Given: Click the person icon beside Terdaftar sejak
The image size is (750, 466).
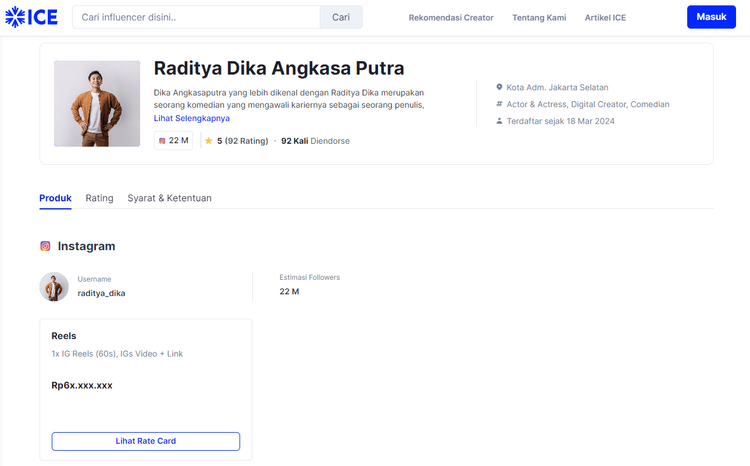Looking at the screenshot, I should (499, 121).
